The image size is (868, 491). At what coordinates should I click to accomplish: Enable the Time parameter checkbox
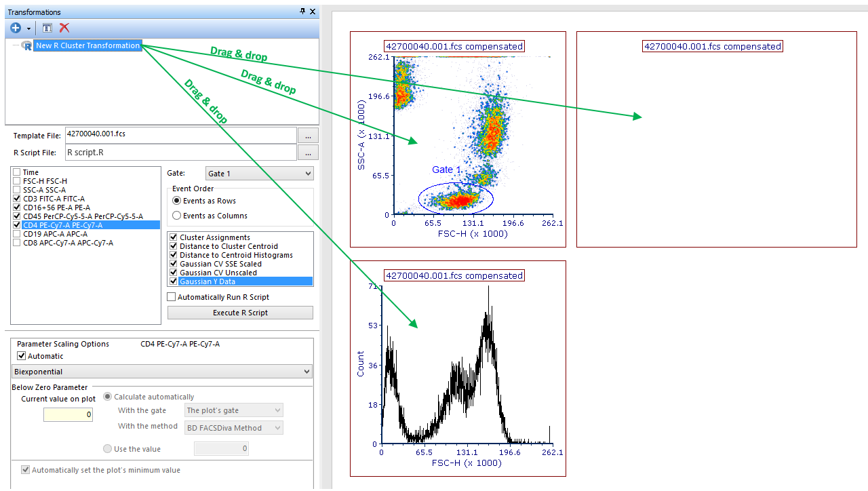click(x=17, y=172)
